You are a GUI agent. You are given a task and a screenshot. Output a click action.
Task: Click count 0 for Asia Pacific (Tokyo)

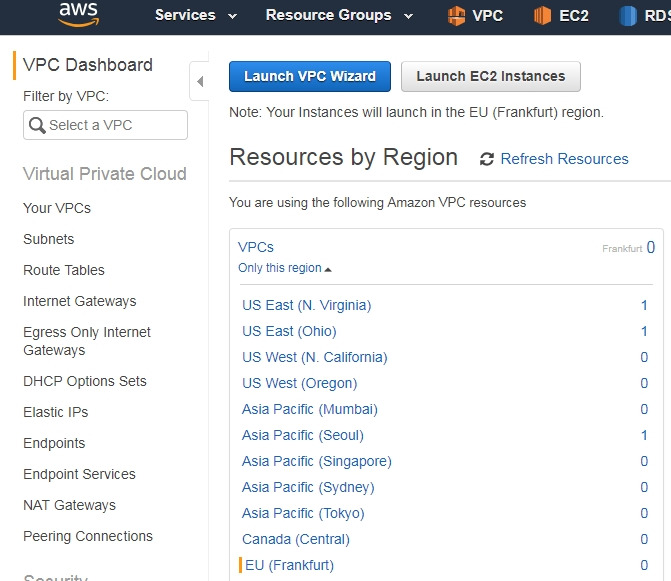point(644,513)
